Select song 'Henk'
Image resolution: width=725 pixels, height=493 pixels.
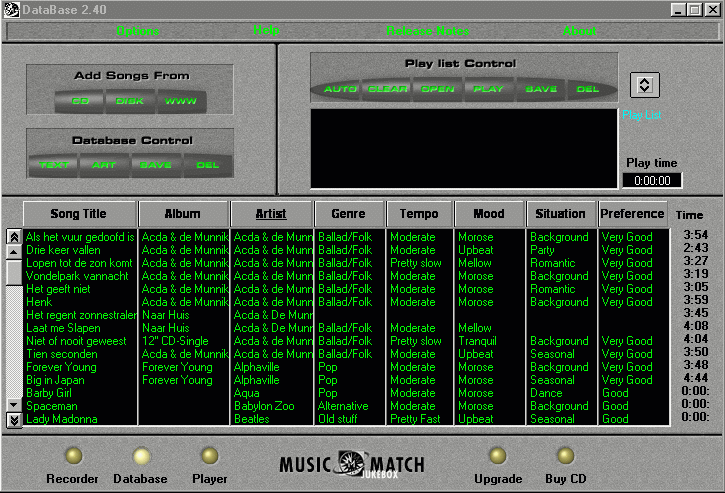(x=39, y=302)
